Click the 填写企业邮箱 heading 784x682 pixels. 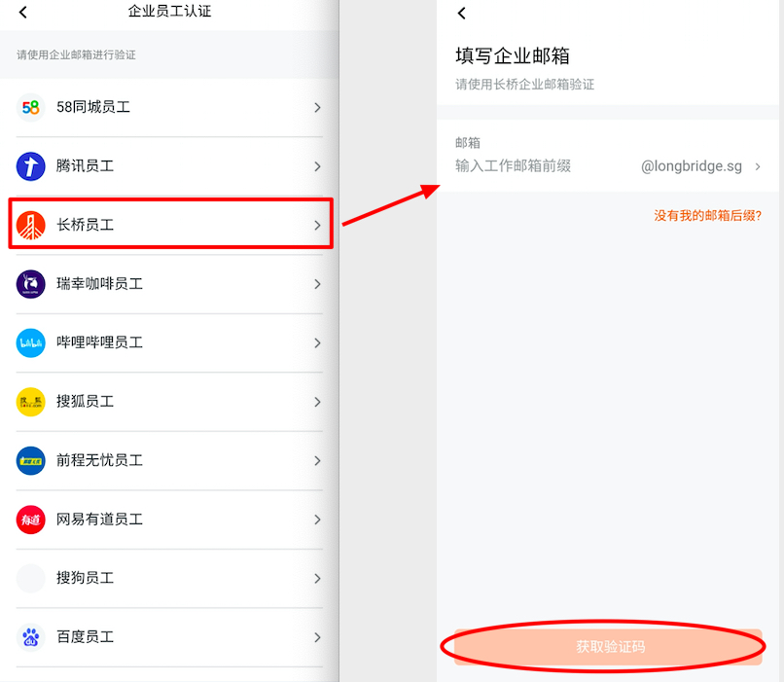pos(513,55)
